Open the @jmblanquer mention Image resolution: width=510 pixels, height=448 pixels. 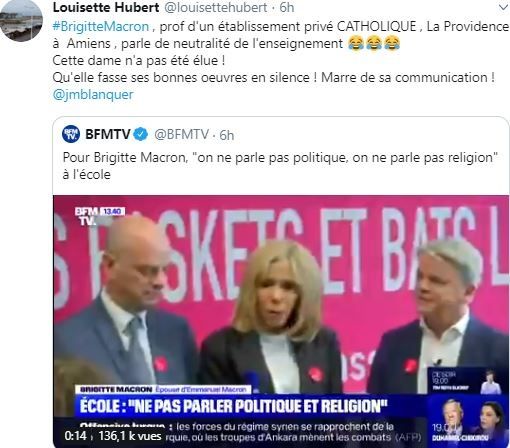tap(93, 94)
